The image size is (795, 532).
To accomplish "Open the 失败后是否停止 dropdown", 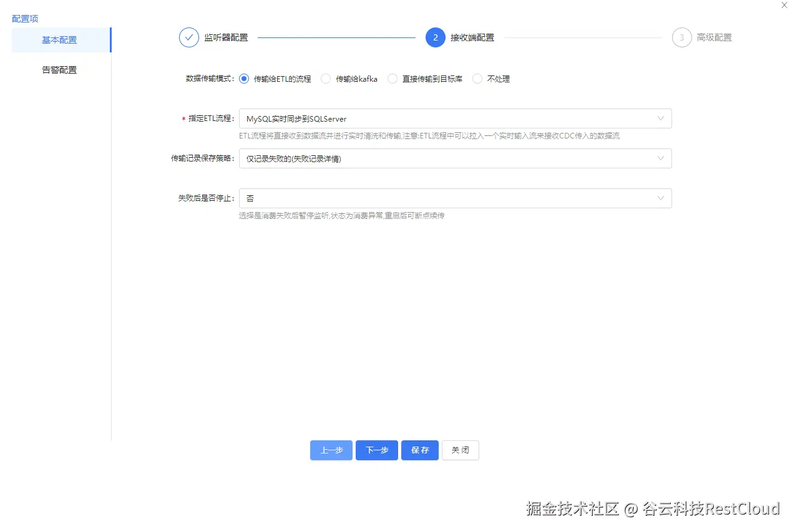I will 455,198.
